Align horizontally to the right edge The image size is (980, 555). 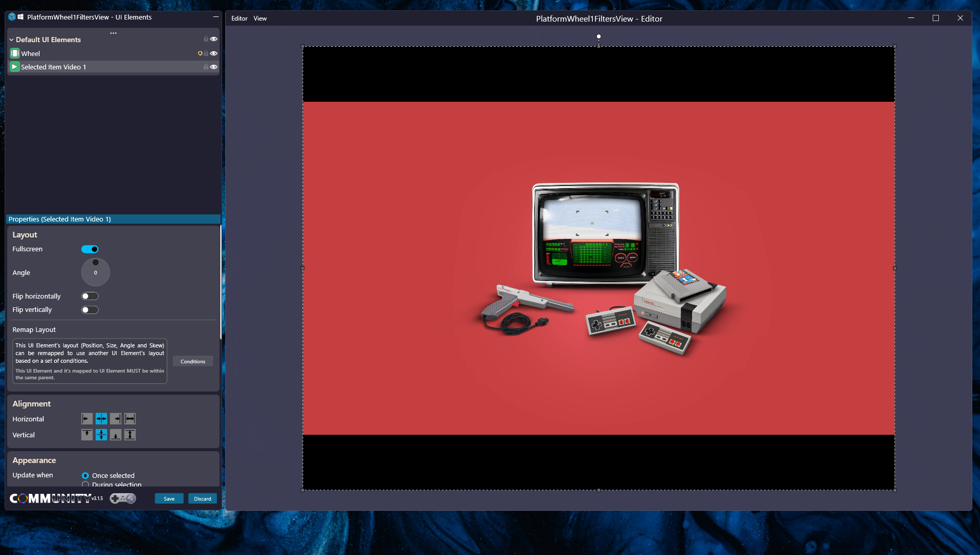(116, 419)
